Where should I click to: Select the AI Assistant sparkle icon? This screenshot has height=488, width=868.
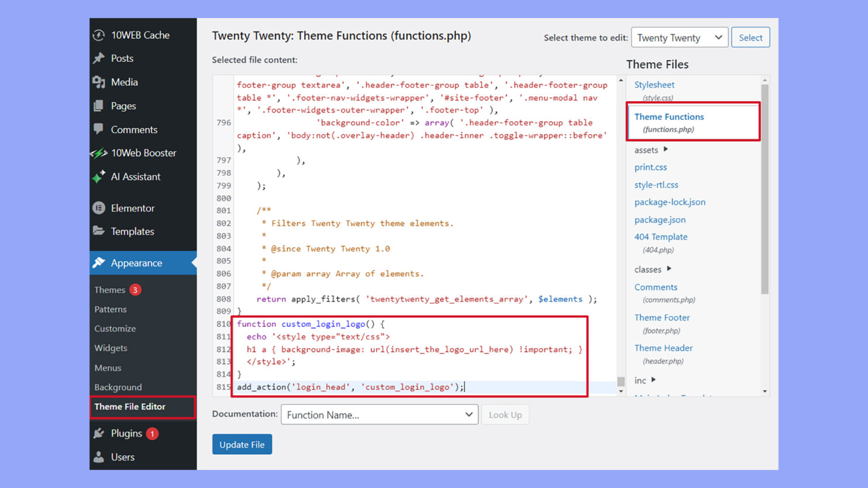click(99, 176)
